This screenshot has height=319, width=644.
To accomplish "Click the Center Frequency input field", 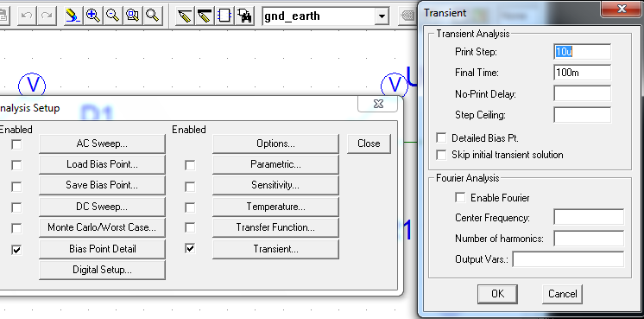I will click(589, 217).
